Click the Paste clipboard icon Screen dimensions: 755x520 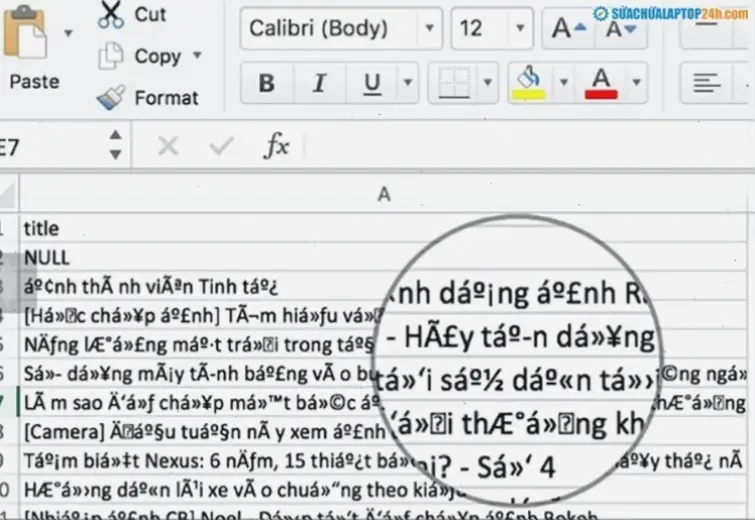click(24, 32)
